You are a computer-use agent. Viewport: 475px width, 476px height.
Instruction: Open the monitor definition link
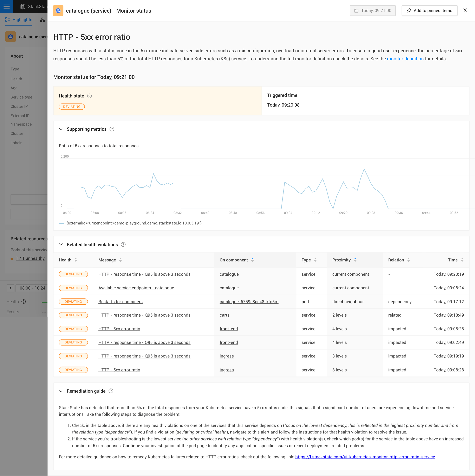coord(405,59)
